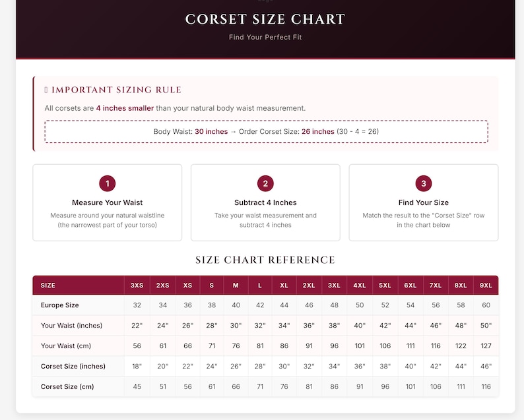This screenshot has height=420, width=524.
Task: Select the 2XL column header
Action: click(309, 285)
